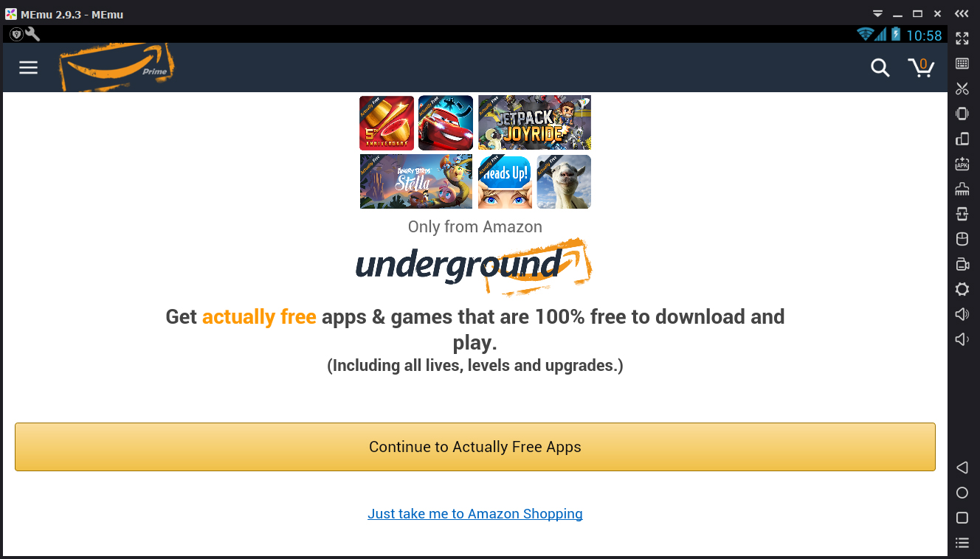Open the keyboard mapping icon in sidebar

pos(962,63)
